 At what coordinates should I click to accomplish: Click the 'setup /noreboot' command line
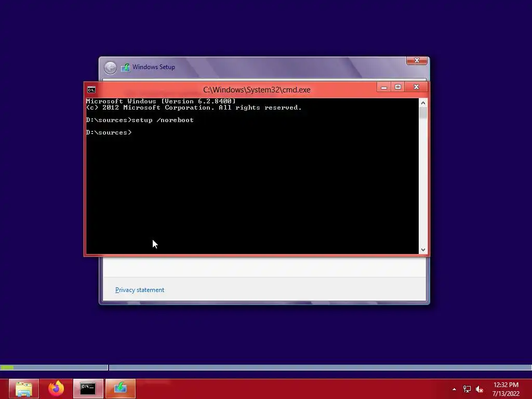(140, 120)
